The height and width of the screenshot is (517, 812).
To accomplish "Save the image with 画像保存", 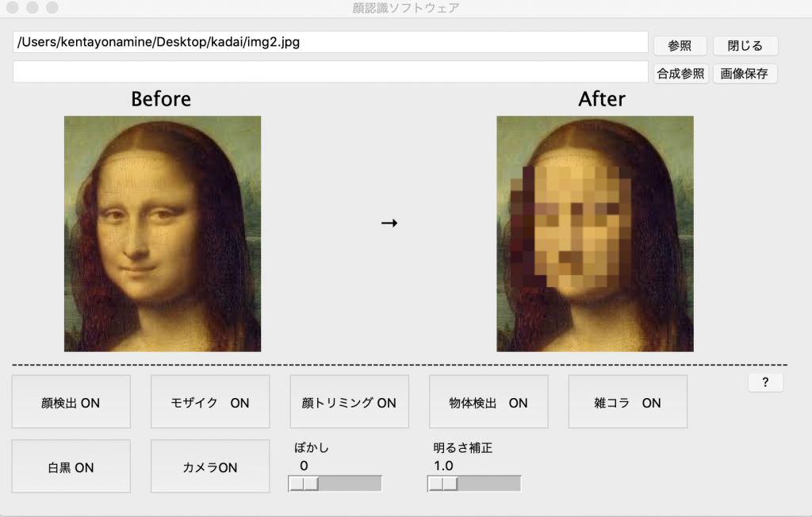I will pos(745,74).
